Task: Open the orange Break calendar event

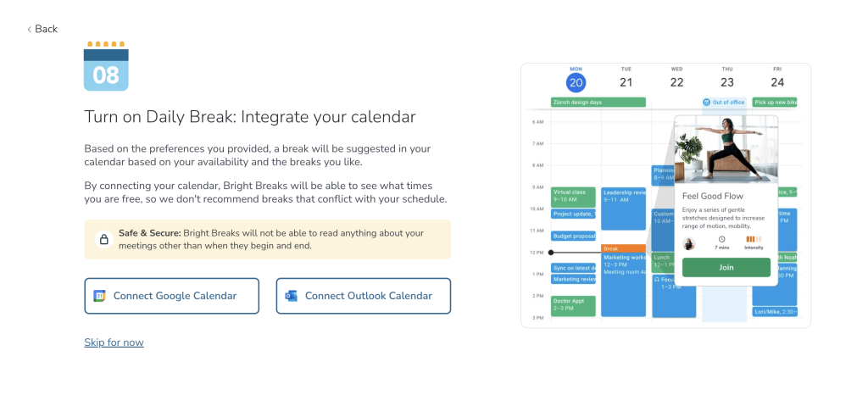Action: click(623, 248)
